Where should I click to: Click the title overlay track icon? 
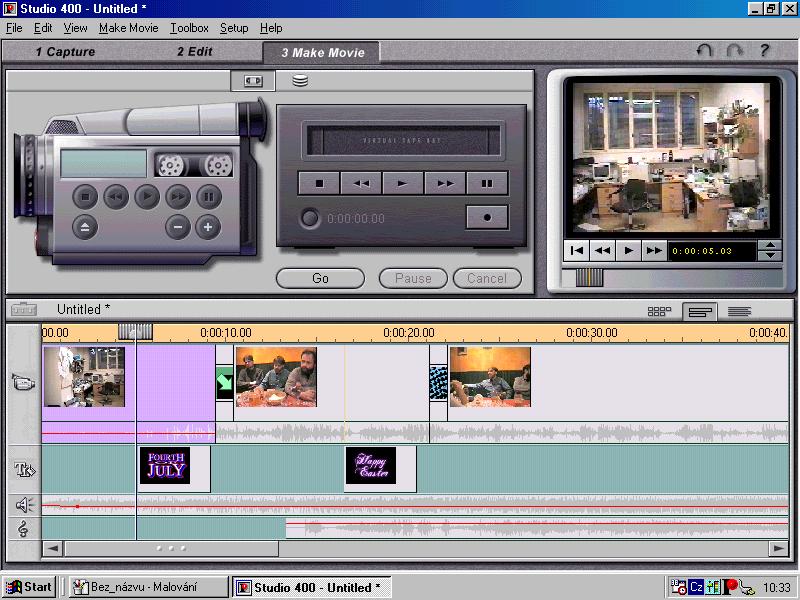24,469
